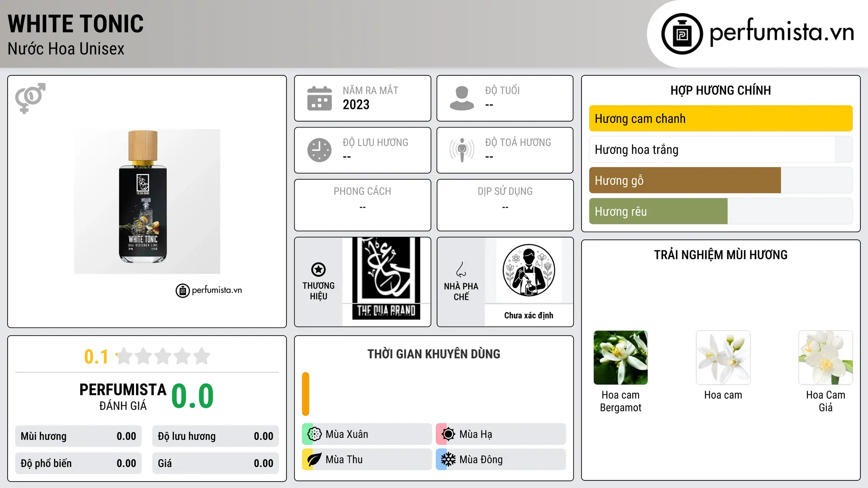Click the small perfumista.vn watermark logo under bottle
Screen dimensions: 868x488
tap(209, 291)
